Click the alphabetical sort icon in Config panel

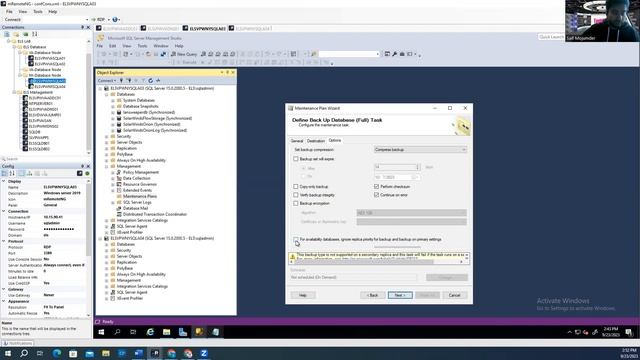coord(12,173)
